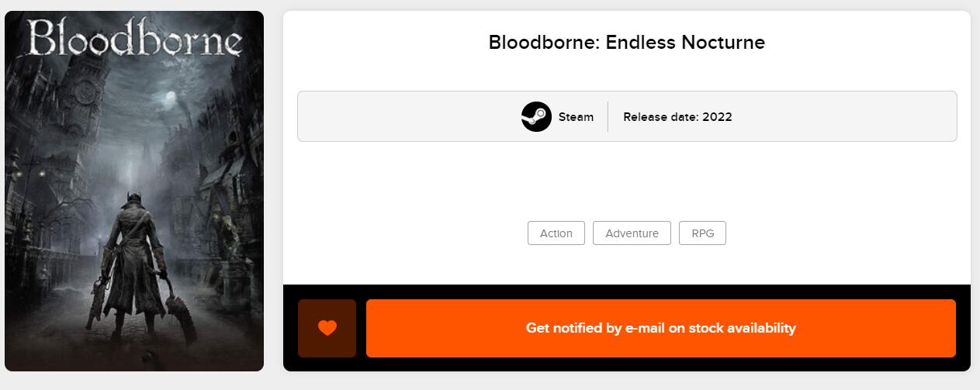Click Get notified by e-mail on stock availability

click(x=660, y=328)
